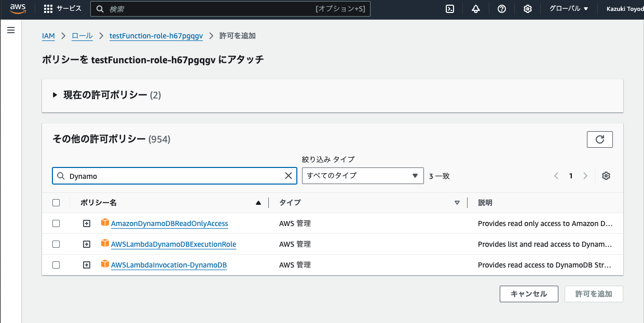Open the すべてのタイプ filter dropdown
The width and height of the screenshot is (644, 323).
pos(363,176)
